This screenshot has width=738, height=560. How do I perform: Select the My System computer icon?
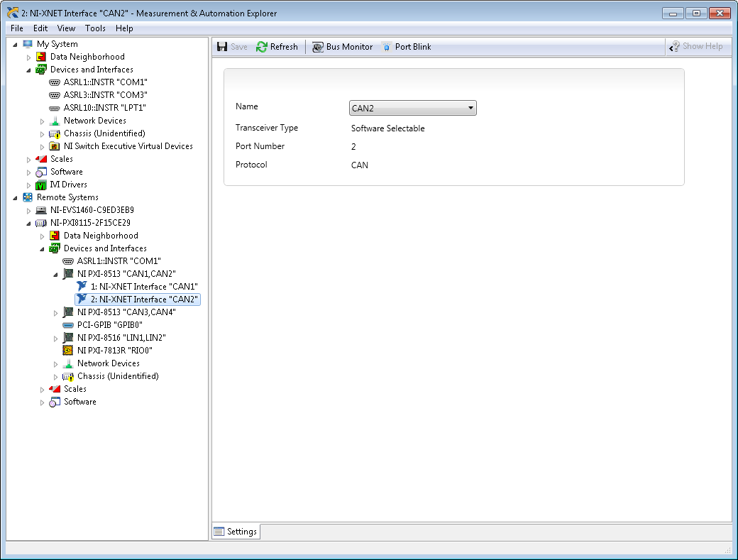28,44
